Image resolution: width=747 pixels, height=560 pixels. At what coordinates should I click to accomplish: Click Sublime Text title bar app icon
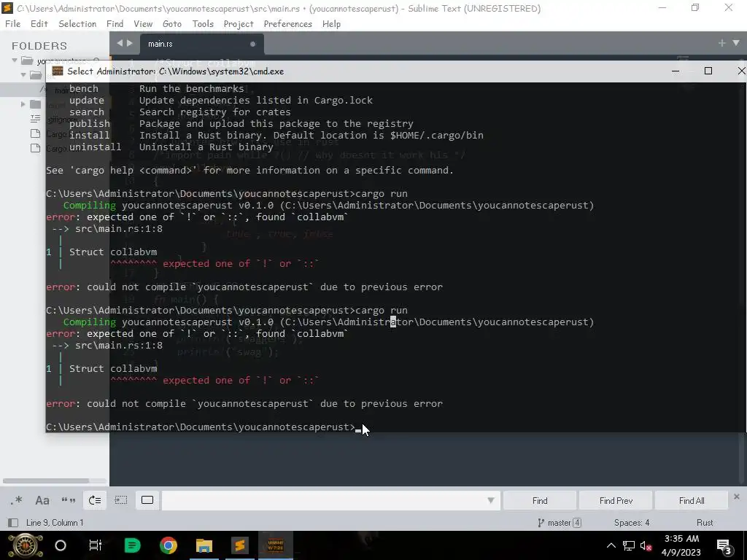[x=7, y=8]
